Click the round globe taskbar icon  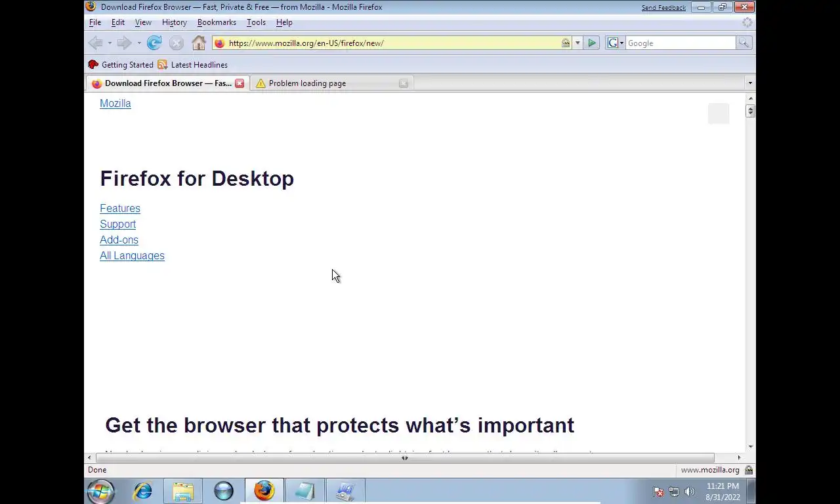[224, 491]
